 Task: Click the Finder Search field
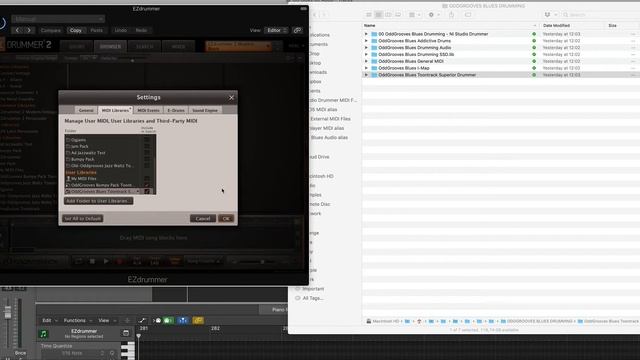[600, 15]
